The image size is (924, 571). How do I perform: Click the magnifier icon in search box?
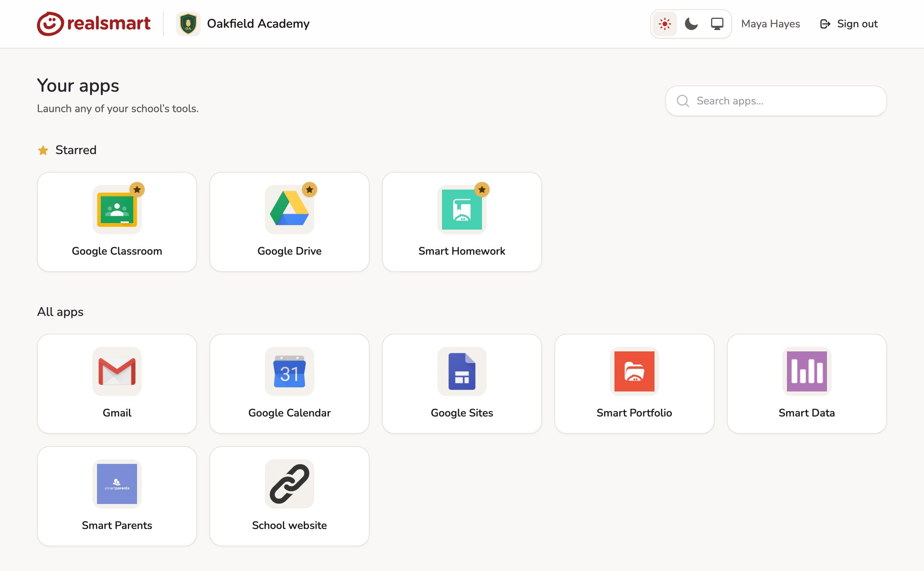click(x=683, y=101)
